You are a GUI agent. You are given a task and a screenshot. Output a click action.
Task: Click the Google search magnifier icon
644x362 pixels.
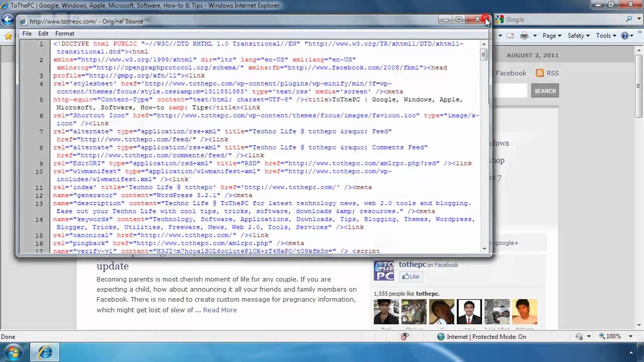click(629, 19)
